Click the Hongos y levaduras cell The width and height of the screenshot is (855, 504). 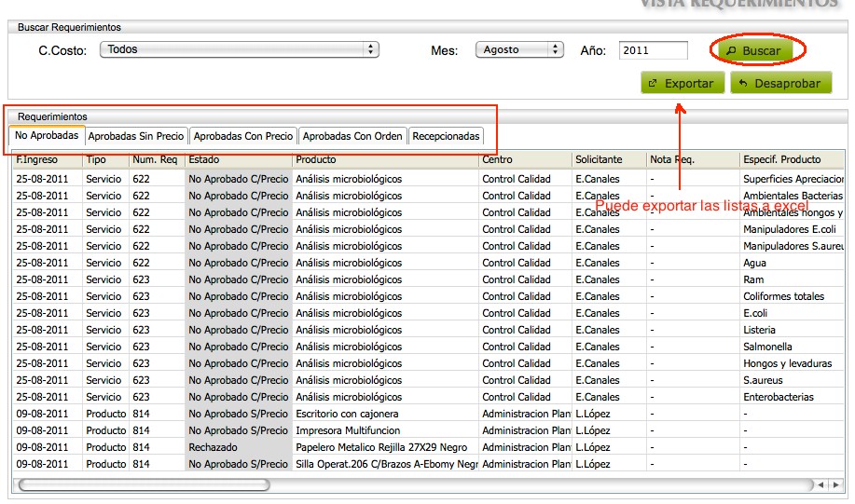click(792, 363)
